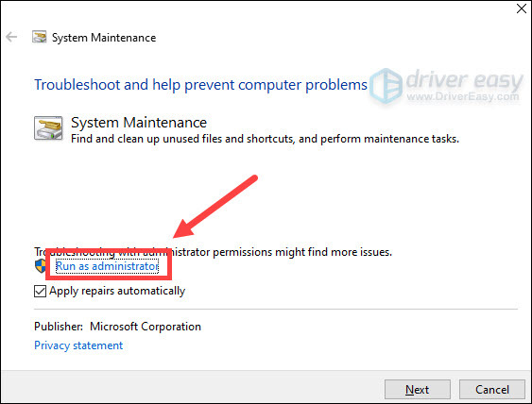
Task: Click the Microsoft Corporation publisher name
Action: click(x=146, y=327)
